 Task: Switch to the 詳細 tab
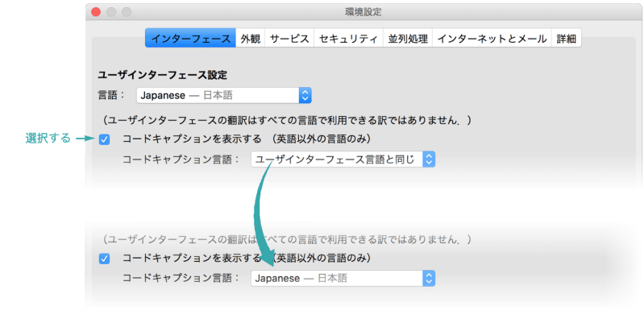[566, 38]
